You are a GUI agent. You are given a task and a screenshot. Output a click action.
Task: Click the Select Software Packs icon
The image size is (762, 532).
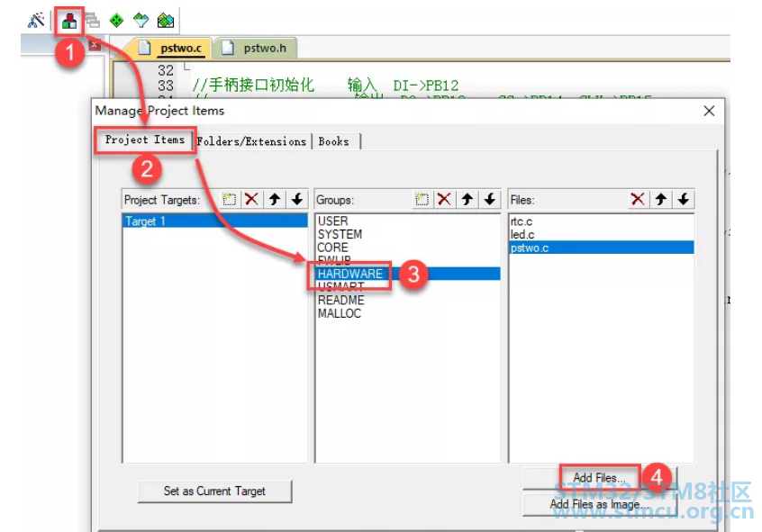pos(141,21)
